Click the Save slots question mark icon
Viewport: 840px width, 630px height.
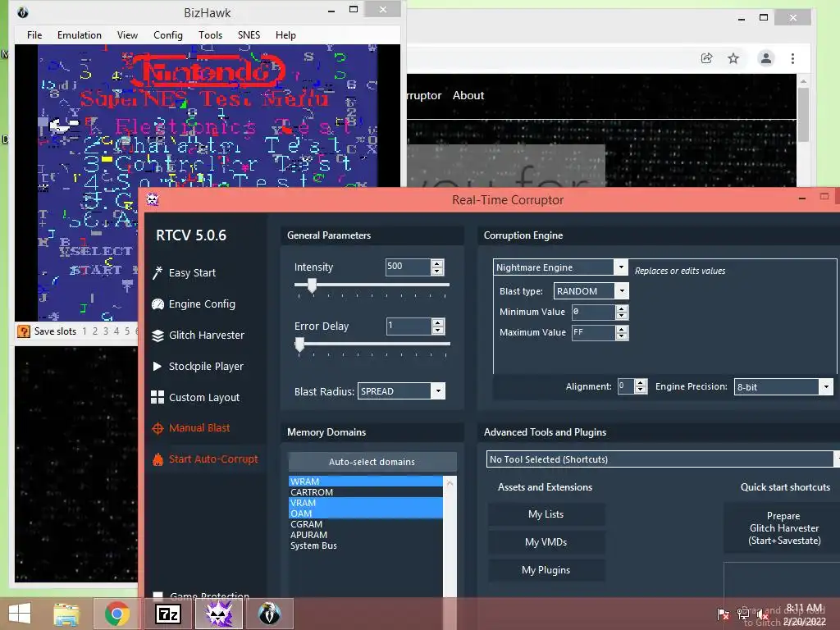tap(24, 331)
